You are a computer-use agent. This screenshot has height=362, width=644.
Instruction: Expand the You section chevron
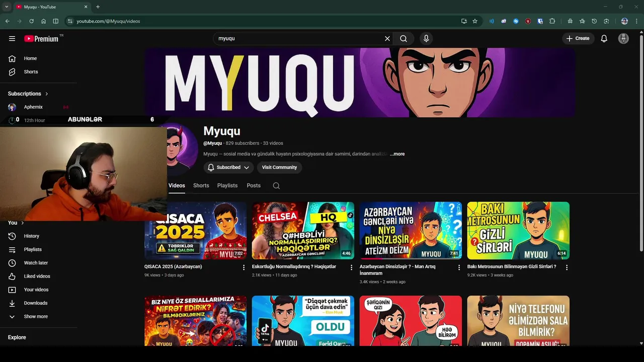point(23,223)
